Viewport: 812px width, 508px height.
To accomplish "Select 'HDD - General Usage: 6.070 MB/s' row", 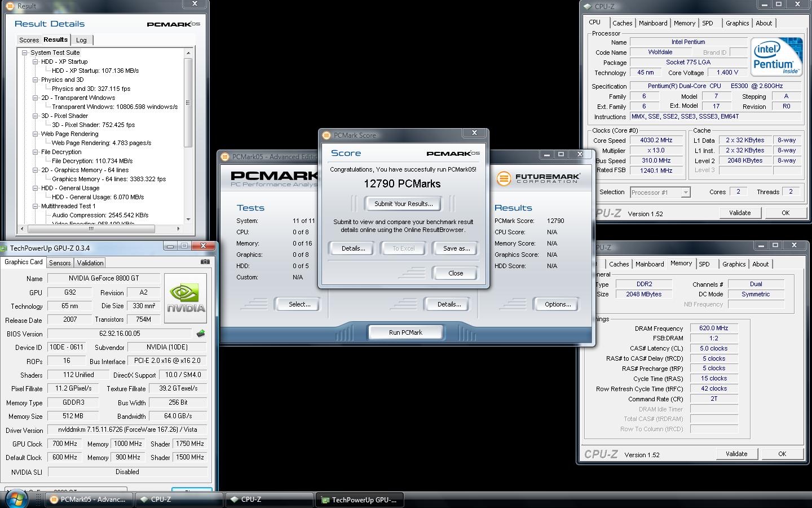I will pos(98,197).
